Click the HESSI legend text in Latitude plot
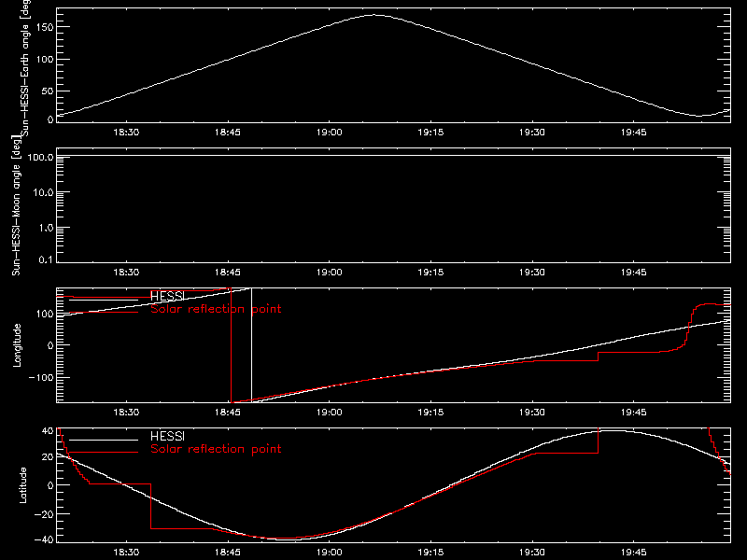Image resolution: width=747 pixels, height=560 pixels. [167, 436]
